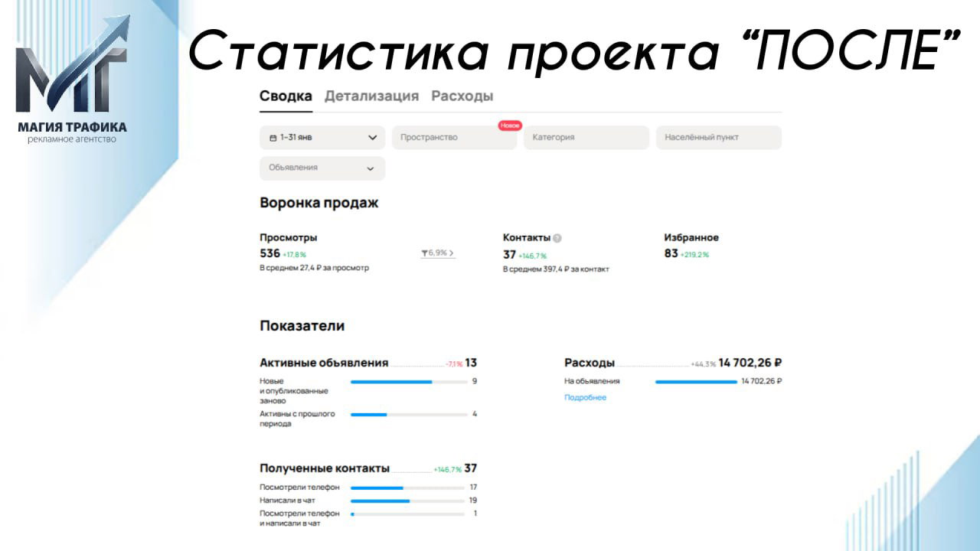Switch to the Расходы tab
980x551 pixels.
click(462, 96)
